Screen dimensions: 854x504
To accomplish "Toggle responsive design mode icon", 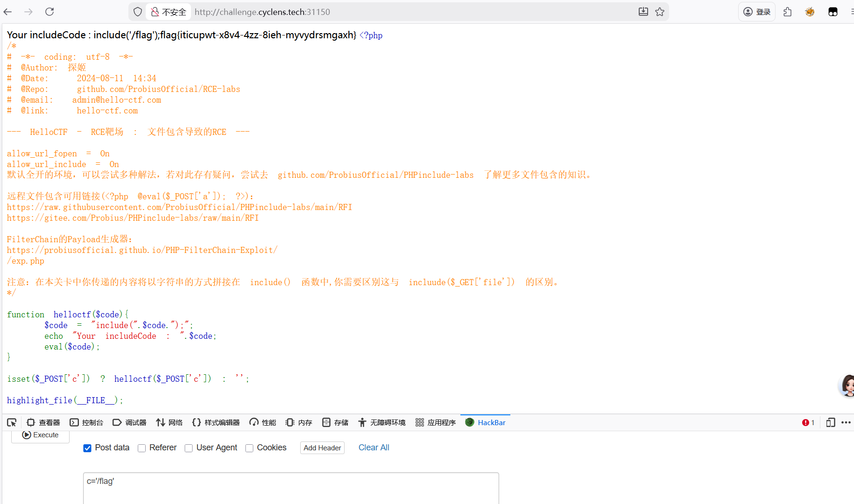I will coord(831,422).
